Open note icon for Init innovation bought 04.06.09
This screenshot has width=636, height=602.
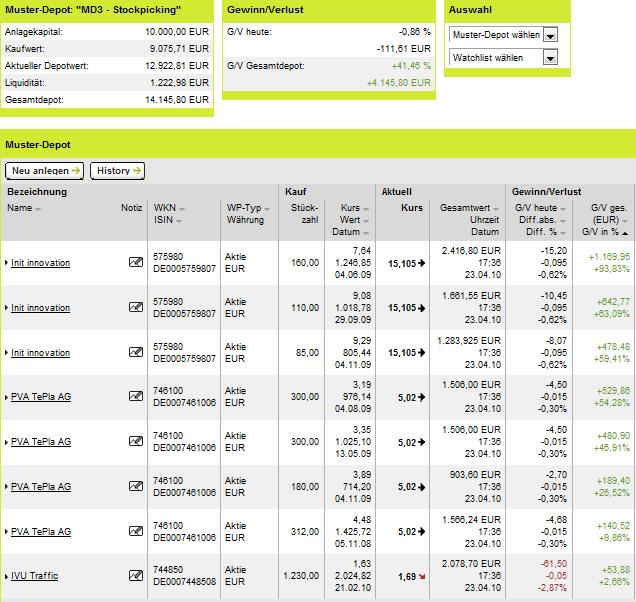coord(136,262)
